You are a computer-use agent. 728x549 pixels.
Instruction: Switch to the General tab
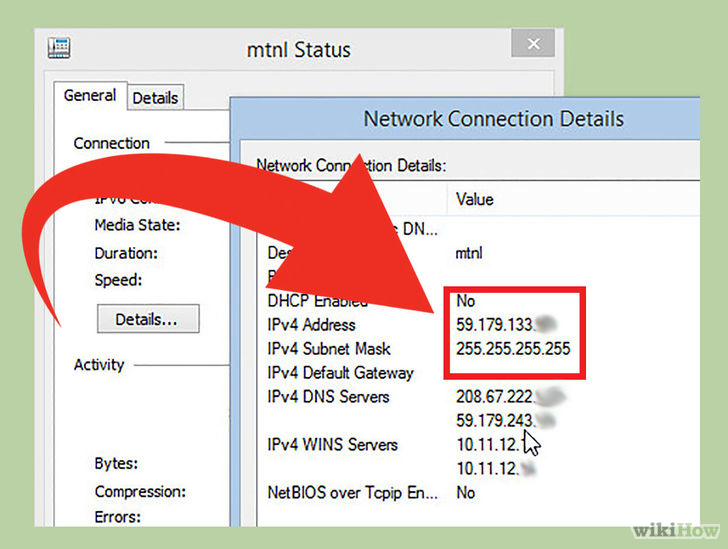coord(90,96)
